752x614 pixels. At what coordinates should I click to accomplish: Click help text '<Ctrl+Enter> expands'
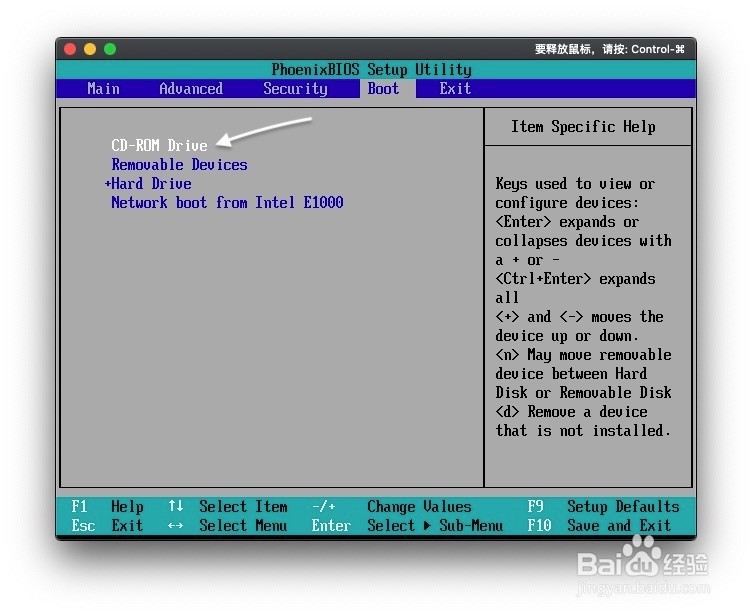575,279
